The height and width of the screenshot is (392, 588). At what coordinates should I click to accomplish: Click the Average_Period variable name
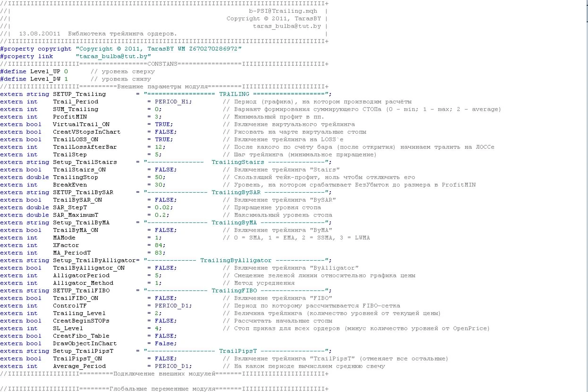pos(79,366)
